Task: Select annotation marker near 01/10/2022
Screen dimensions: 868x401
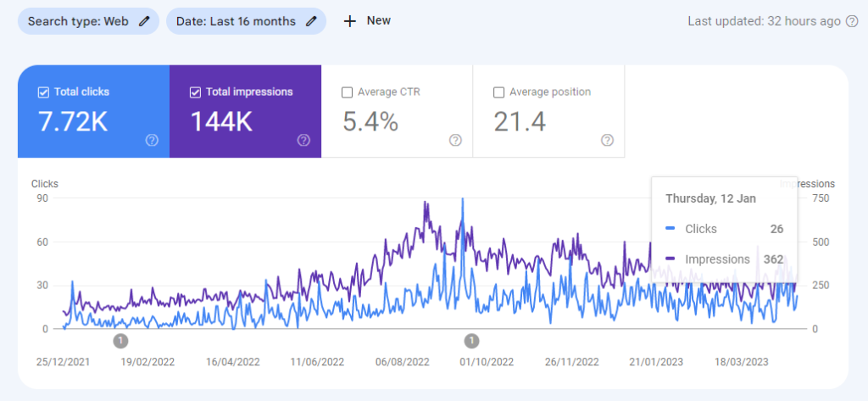Action: (471, 341)
